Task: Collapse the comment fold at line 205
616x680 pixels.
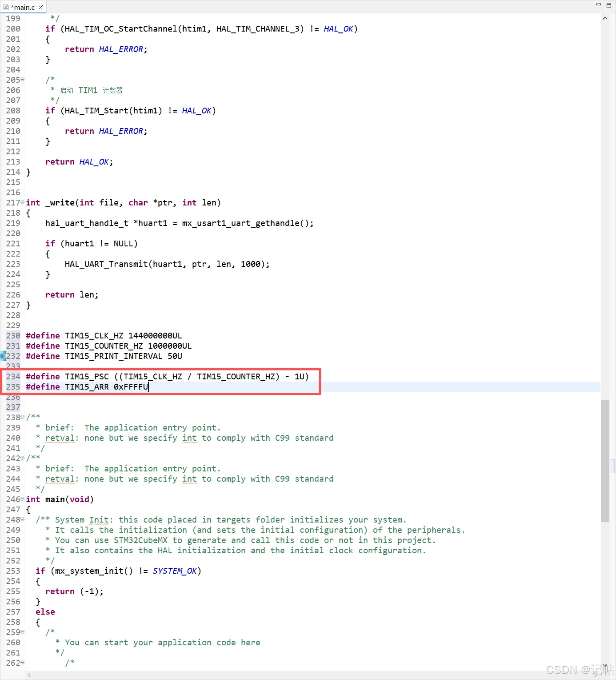Action: click(x=23, y=80)
